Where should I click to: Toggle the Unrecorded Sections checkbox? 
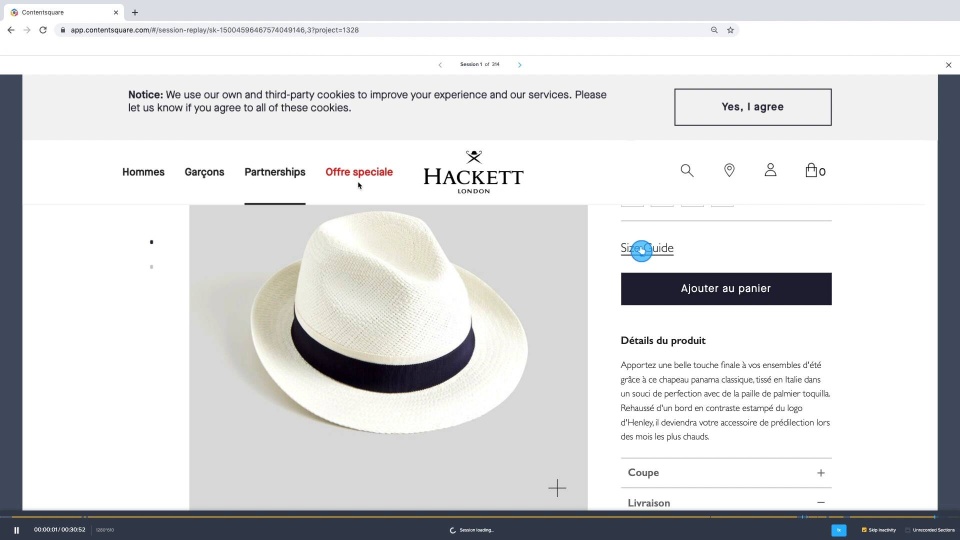[x=907, y=530]
